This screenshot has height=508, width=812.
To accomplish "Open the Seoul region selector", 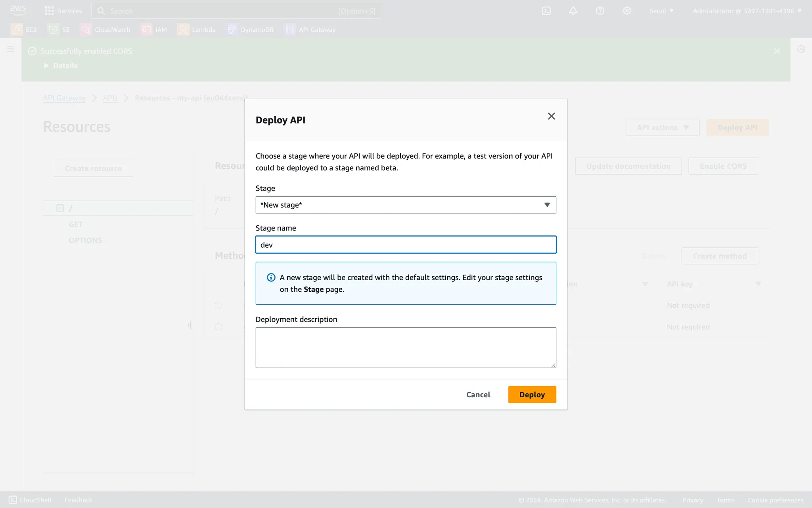I will pos(661,11).
